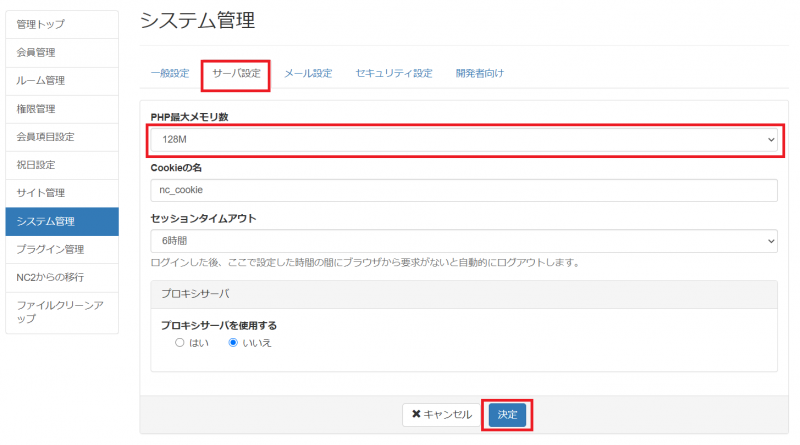Open 祝日設定 sidebar item
This screenshot has width=800, height=445.
(x=62, y=164)
